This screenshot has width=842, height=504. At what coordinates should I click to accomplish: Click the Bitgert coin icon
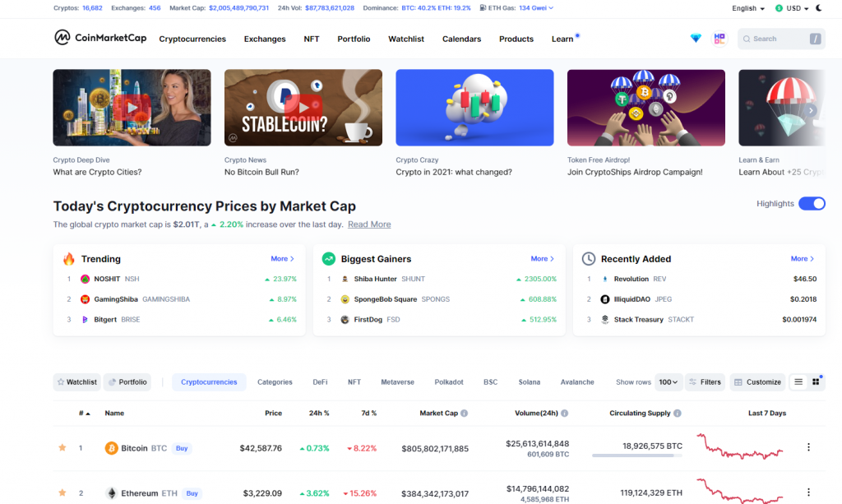coord(85,319)
